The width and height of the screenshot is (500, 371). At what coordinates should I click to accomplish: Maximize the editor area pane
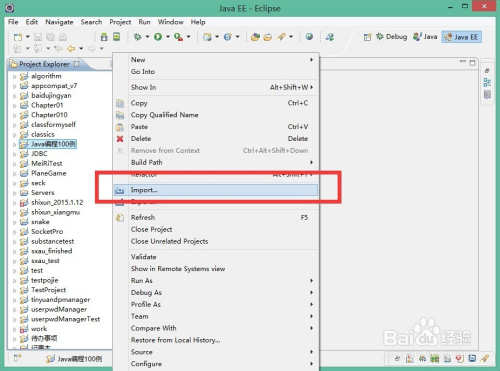point(472,63)
